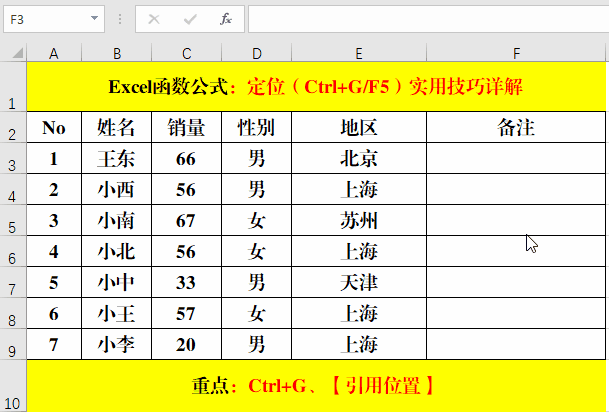609x412 pixels.
Task: Select the cell containing 王东
Action: click(117, 158)
